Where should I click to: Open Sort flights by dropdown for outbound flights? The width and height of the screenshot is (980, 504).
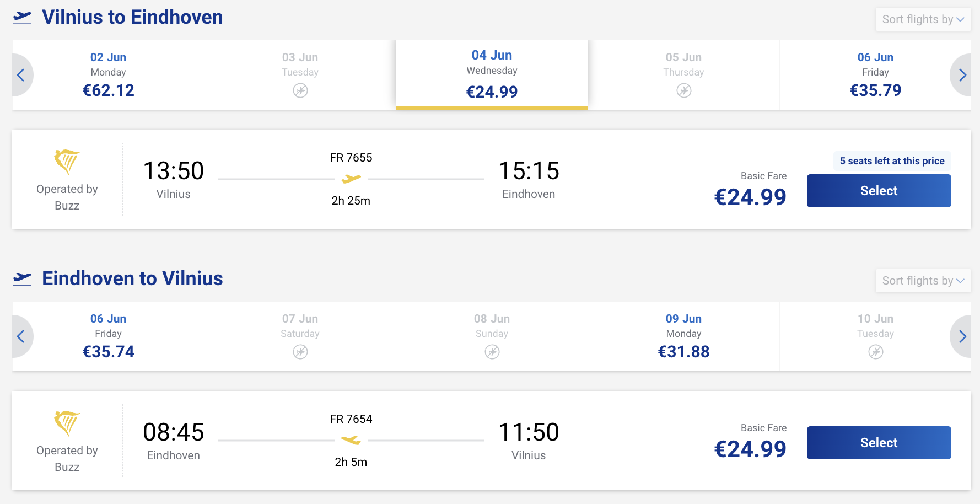pyautogui.click(x=923, y=19)
